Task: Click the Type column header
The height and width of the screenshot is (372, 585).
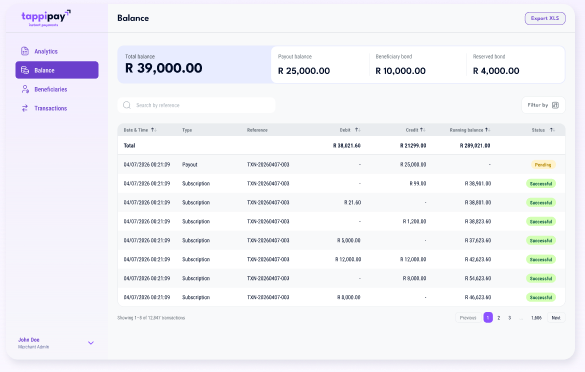Action: pyautogui.click(x=187, y=130)
